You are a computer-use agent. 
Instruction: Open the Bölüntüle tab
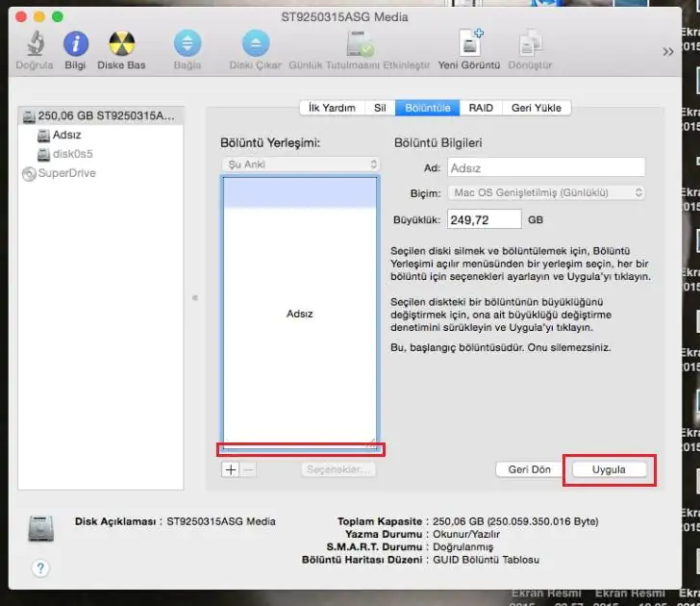tap(427, 108)
